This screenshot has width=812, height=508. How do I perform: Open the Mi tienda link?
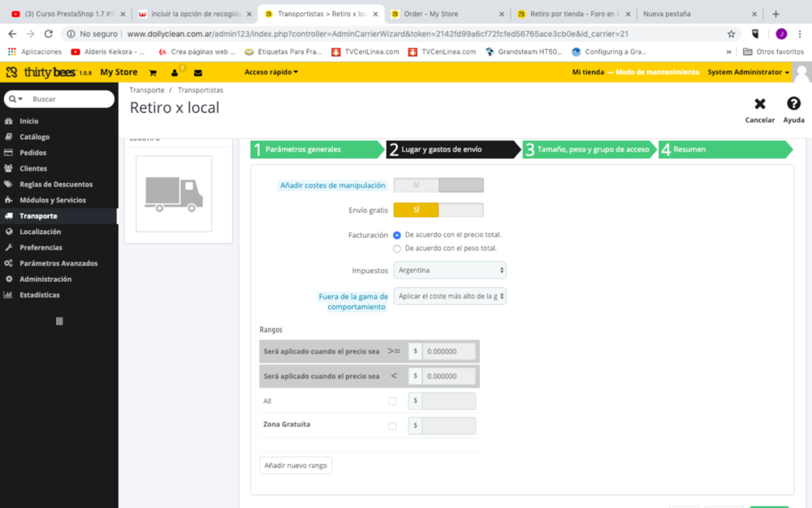588,72
